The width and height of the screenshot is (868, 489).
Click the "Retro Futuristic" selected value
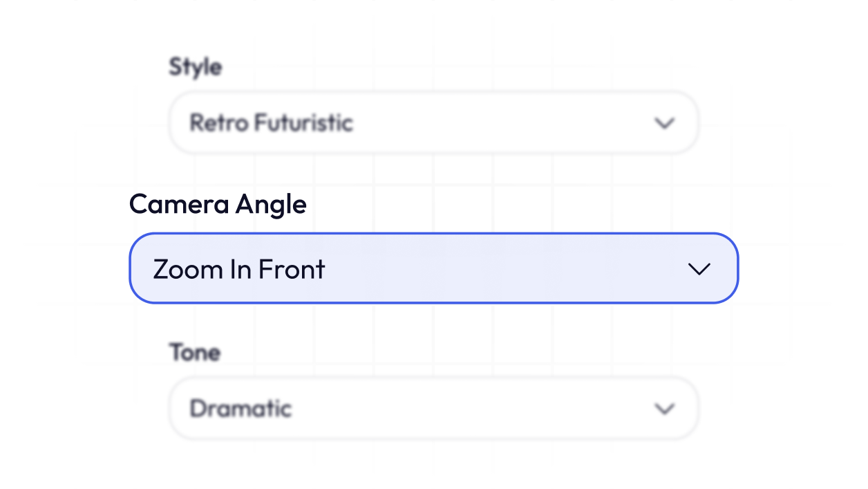(x=271, y=123)
